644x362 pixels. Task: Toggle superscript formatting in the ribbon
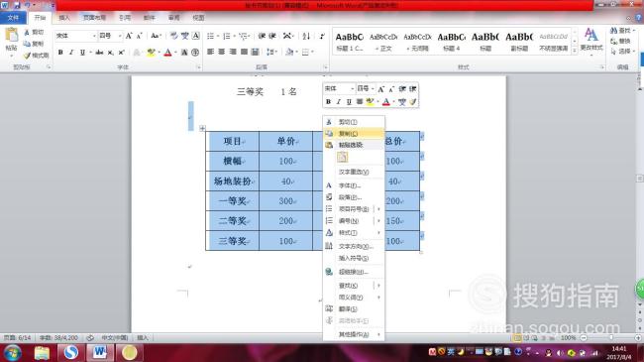(121, 53)
